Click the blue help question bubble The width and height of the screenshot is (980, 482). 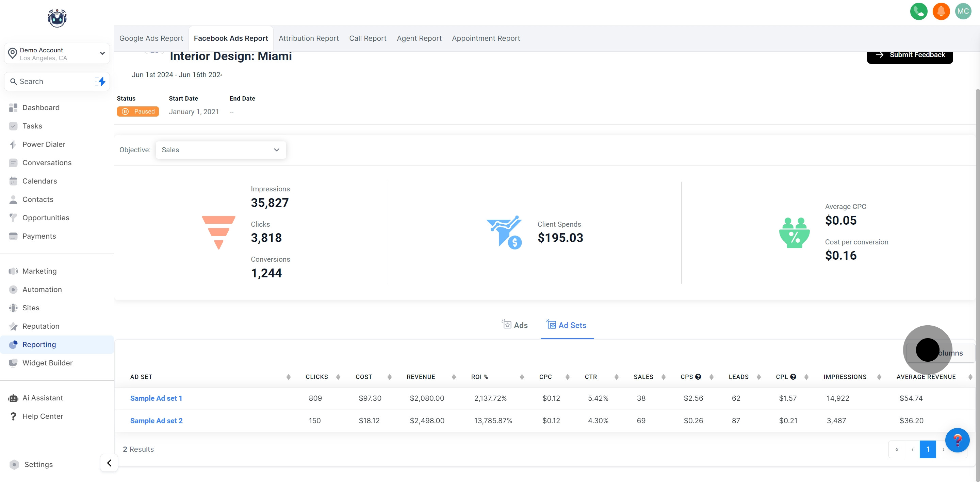tap(957, 440)
